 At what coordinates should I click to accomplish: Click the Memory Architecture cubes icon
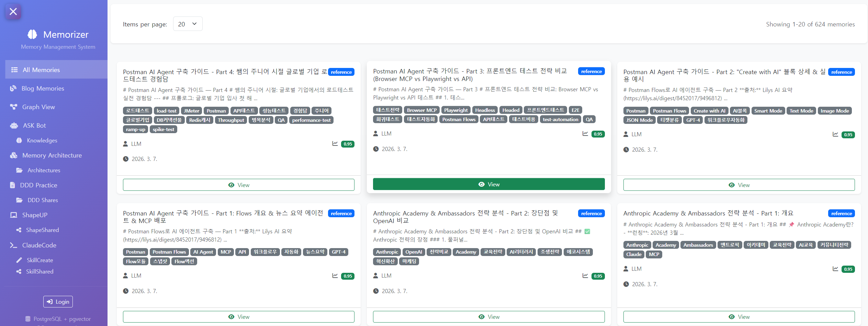click(x=13, y=155)
